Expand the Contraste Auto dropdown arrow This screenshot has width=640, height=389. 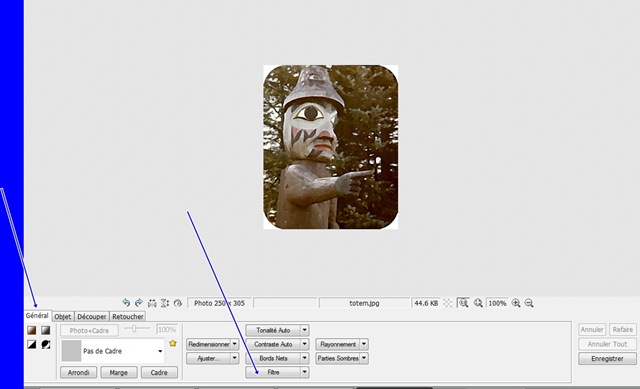305,344
